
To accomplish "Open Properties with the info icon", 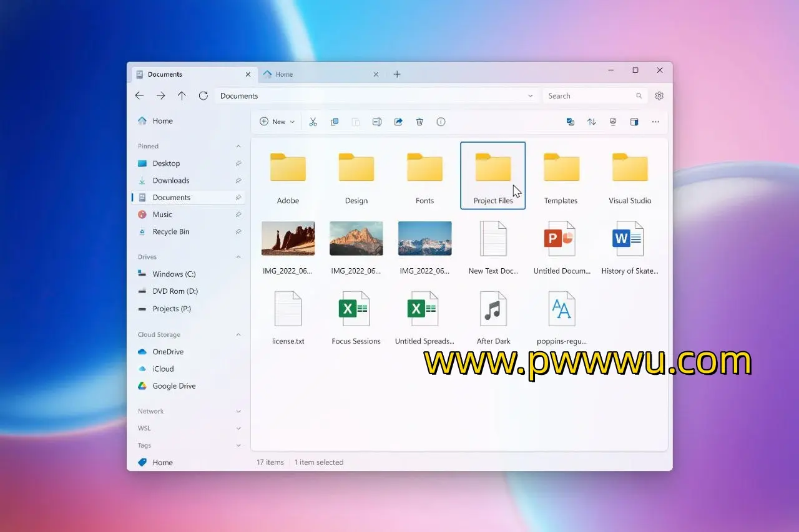I will pos(441,122).
